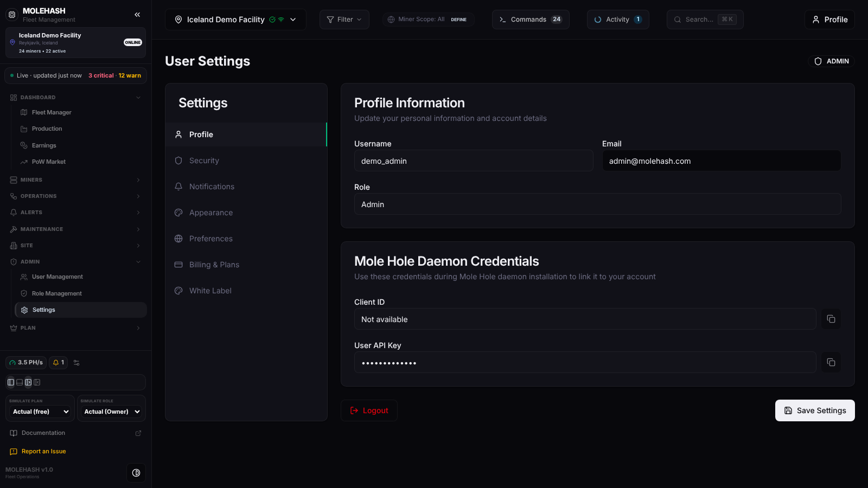Viewport: 868px width, 488px height.
Task: Select the Security settings tab
Action: click(x=246, y=160)
